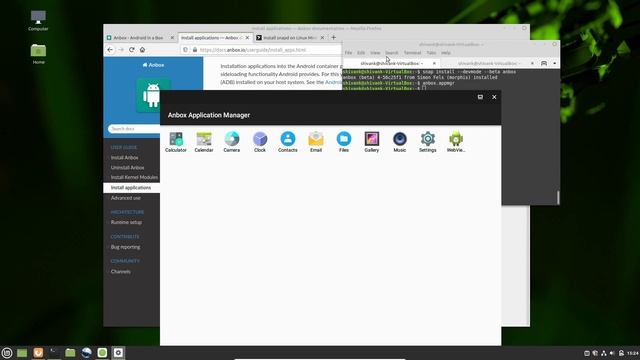Viewport: 640px width, 360px height.
Task: Open the network icon in system tray
Action: [603, 353]
